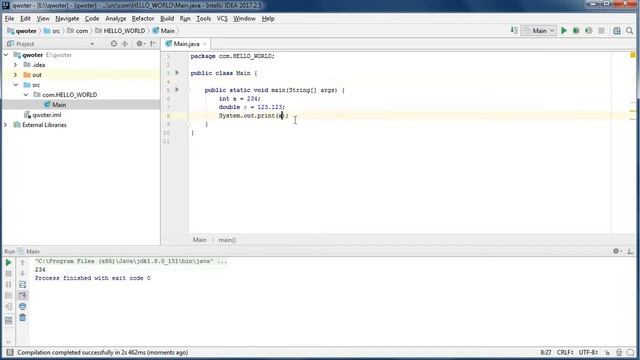Click the run gutter arrow beside class Main
The height and width of the screenshot is (360, 640).
177,73
